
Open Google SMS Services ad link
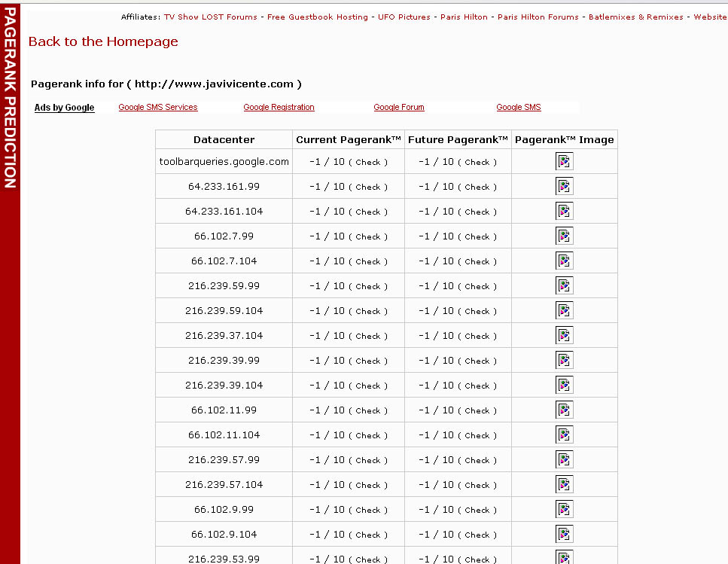click(158, 107)
